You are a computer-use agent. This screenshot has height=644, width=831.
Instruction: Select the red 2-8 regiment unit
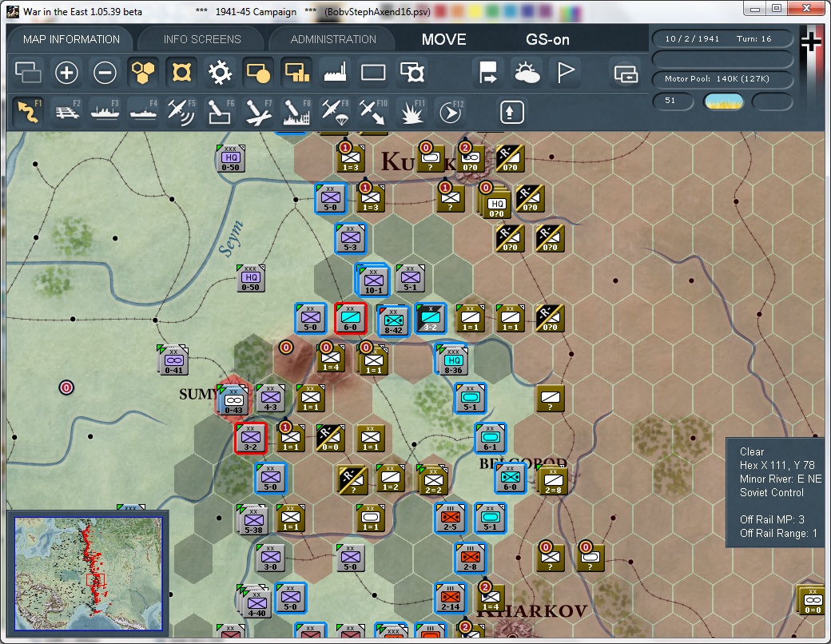(x=470, y=558)
